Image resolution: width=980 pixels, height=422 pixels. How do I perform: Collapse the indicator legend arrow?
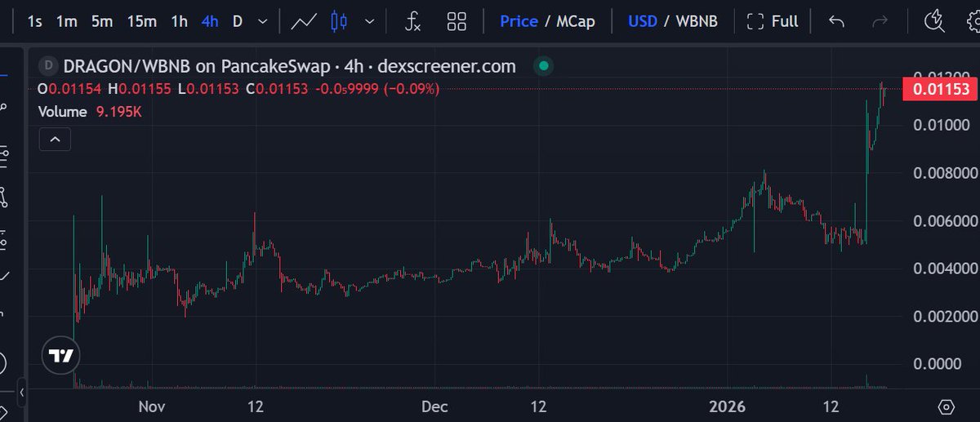pyautogui.click(x=55, y=140)
